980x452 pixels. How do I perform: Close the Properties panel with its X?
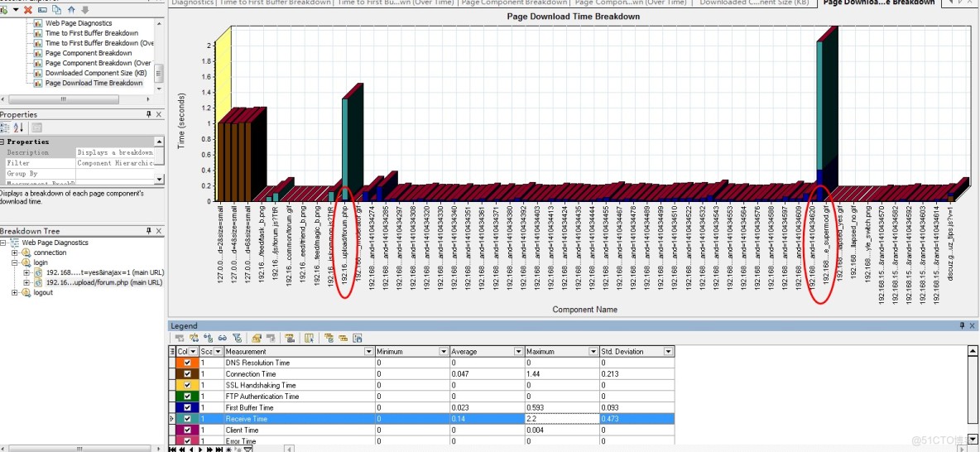click(x=159, y=114)
